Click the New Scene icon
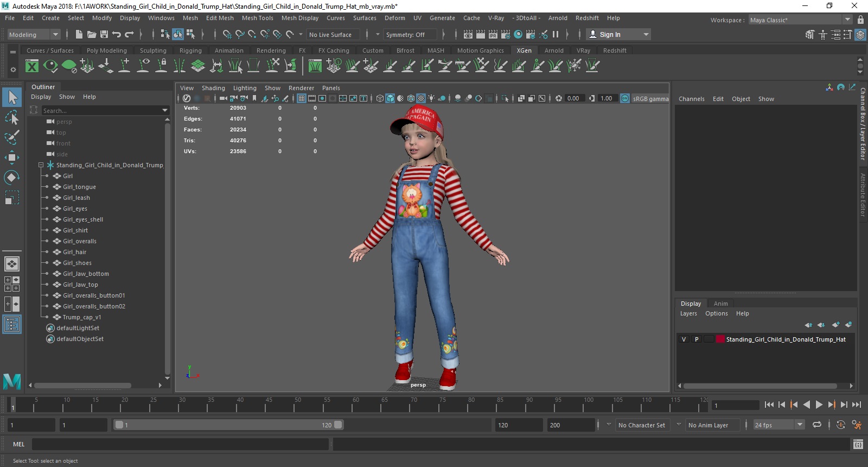 pyautogui.click(x=79, y=34)
